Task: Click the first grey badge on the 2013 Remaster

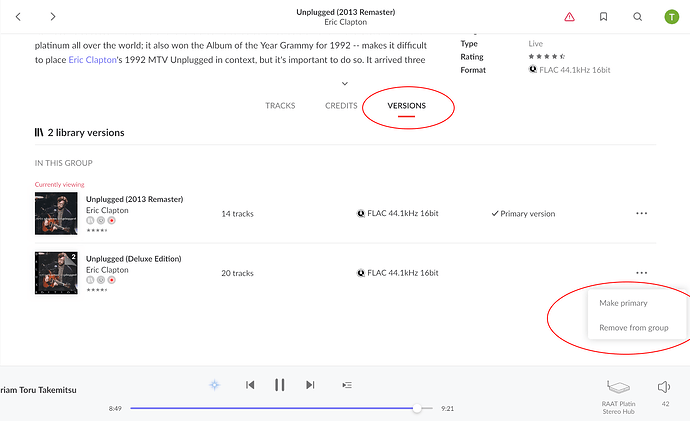Action: click(90, 220)
